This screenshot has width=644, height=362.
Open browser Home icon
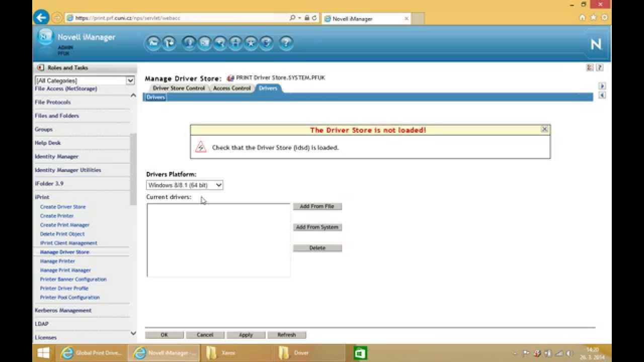point(582,18)
